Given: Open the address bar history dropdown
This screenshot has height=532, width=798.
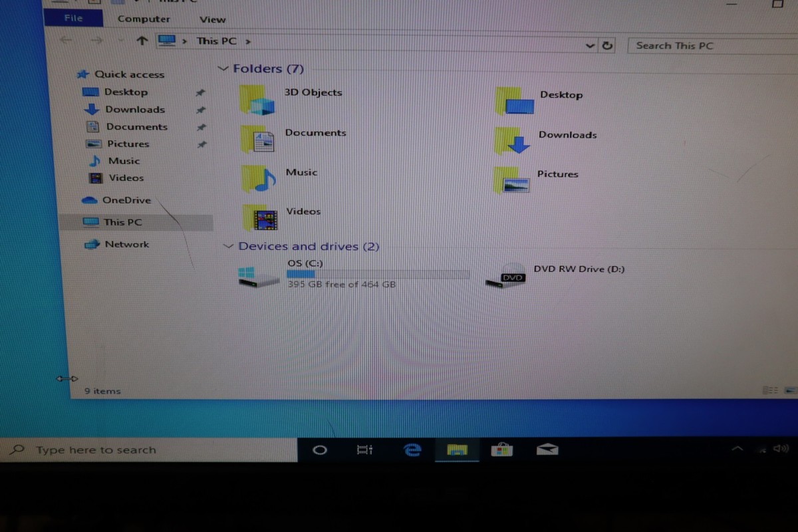Looking at the screenshot, I should click(x=589, y=45).
